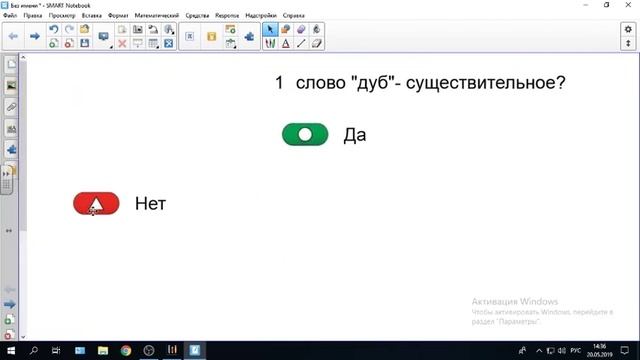This screenshot has height=360, width=640.
Task: Click the sidebar side-switch double arrow
Action: click(x=9, y=231)
